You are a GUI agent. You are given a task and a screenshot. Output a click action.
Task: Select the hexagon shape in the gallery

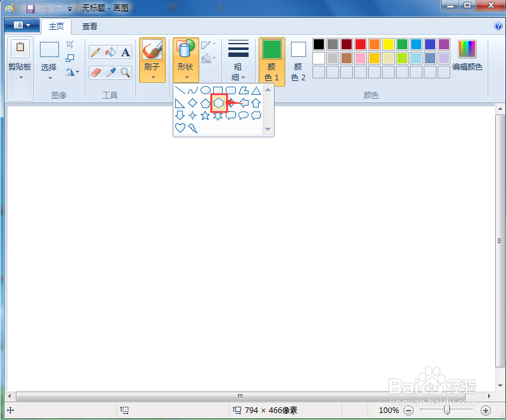(218, 103)
